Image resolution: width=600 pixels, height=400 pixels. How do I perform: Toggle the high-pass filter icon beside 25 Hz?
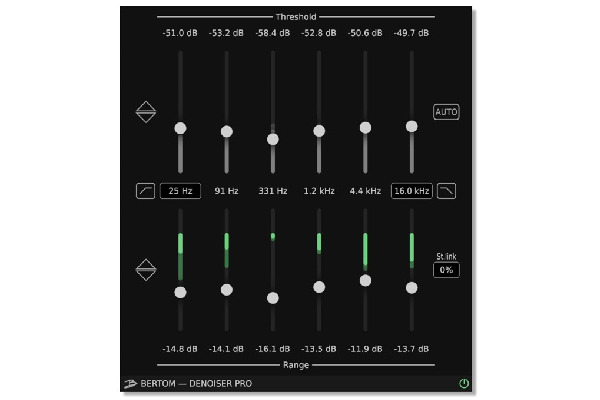point(145,191)
